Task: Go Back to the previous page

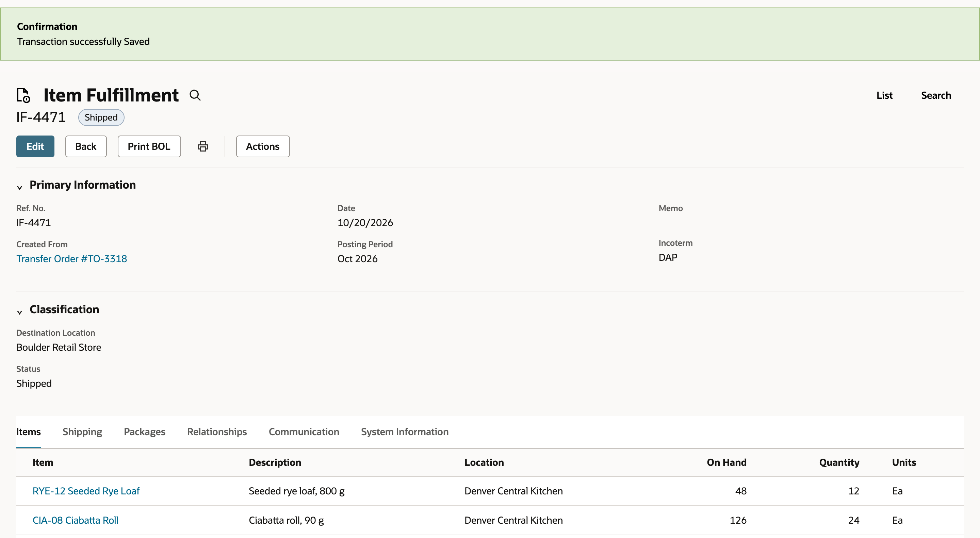Action: 86,146
